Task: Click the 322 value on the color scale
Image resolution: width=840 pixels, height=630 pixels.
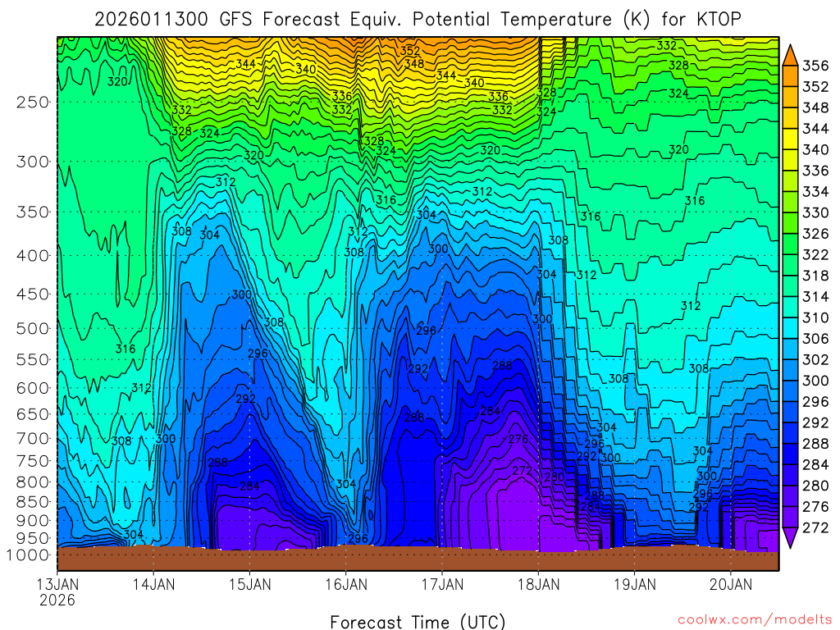Action: 815,255
